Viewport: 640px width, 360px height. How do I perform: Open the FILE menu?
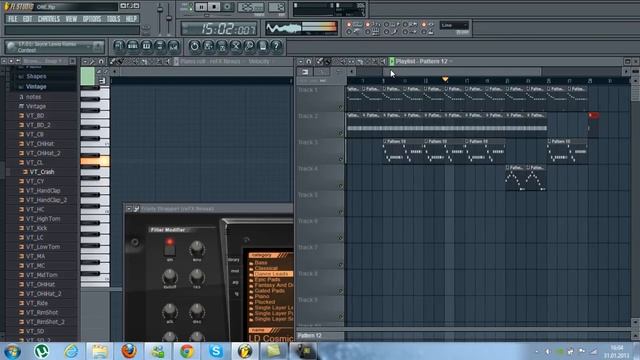coord(13,19)
